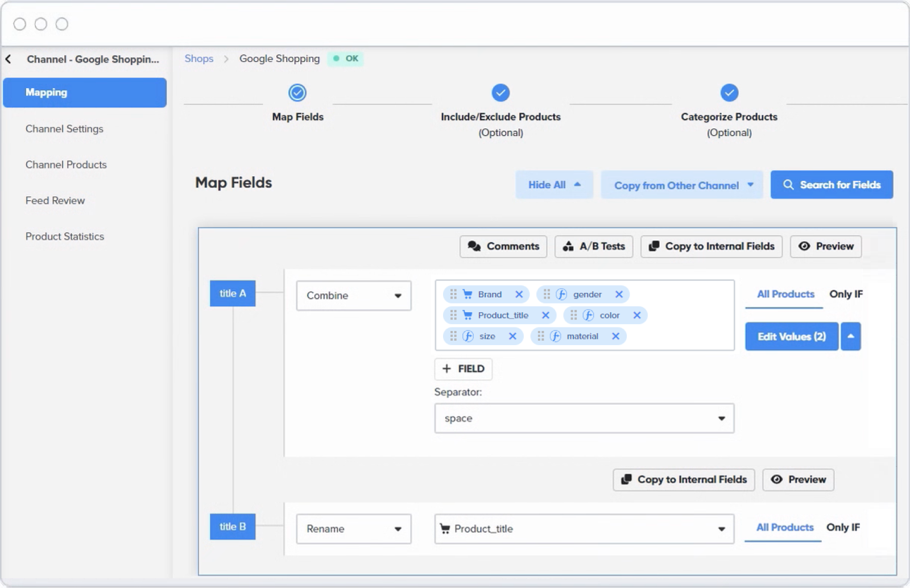Follow the Shops breadcrumb link
The image size is (910, 588).
pos(199,59)
